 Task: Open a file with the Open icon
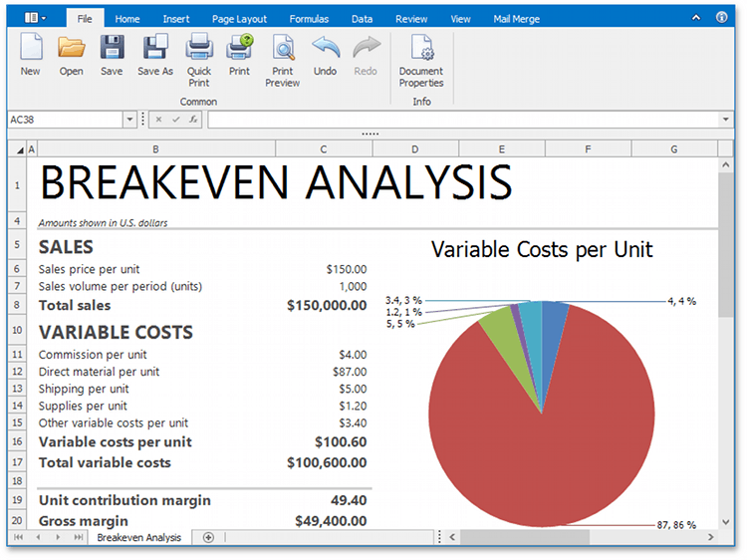(72, 47)
